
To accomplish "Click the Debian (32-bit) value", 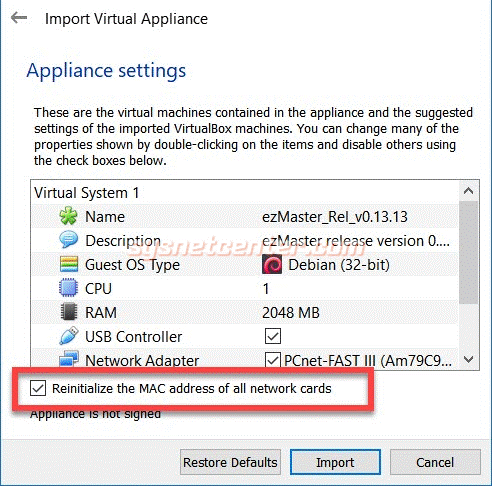I will coord(339,265).
